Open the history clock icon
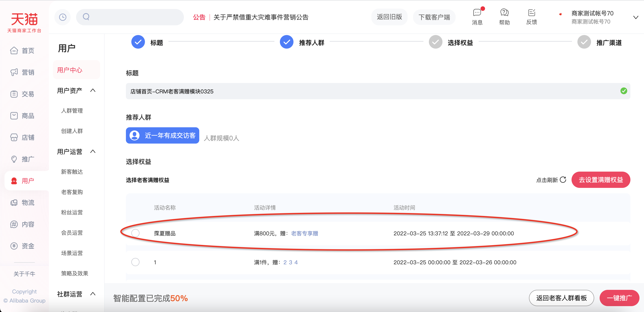This screenshot has width=644, height=312. coord(62,17)
